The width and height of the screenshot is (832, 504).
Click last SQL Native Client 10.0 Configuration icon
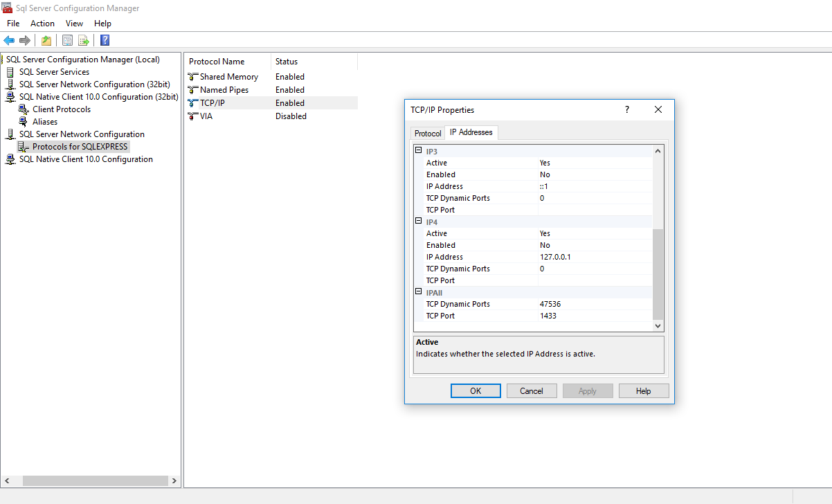10,159
